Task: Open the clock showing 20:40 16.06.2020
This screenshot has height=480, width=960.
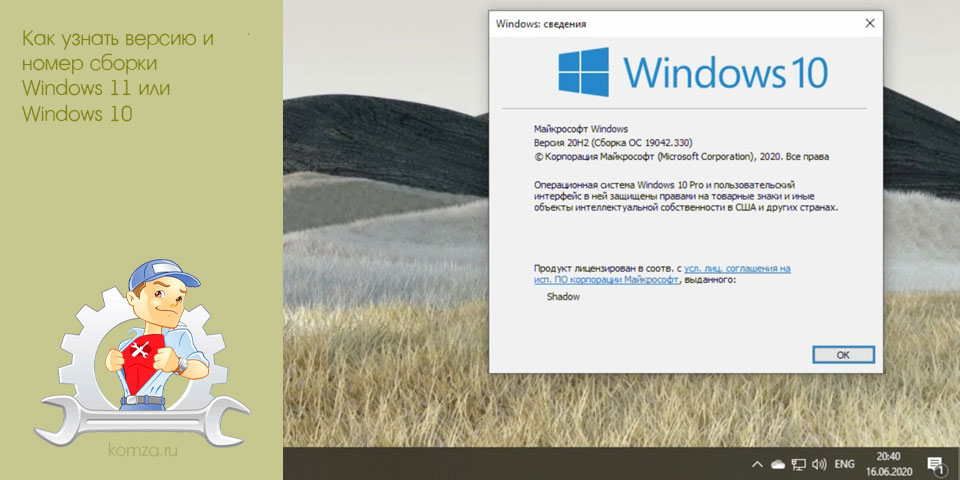Action: 887,464
